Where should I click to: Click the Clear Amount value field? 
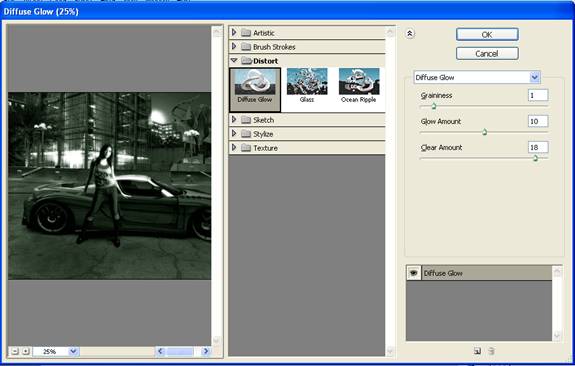point(538,147)
